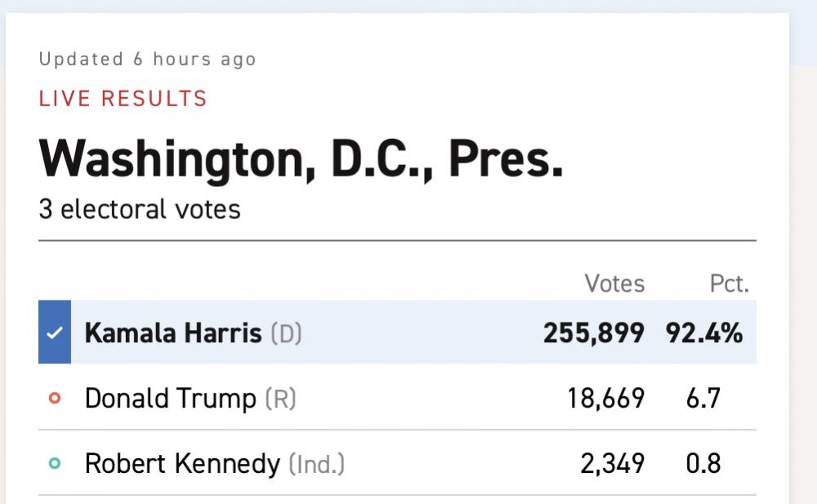Click the blue checkmark beside Kamala Harris

[x=55, y=332]
